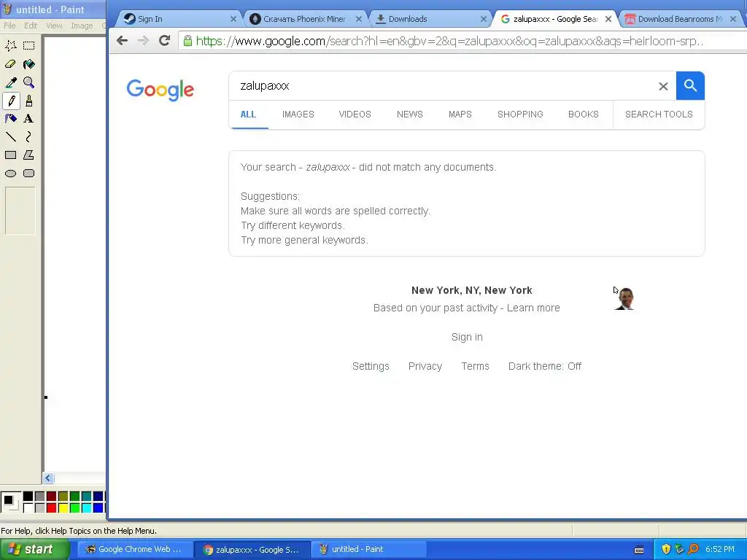Click the Google logo
The height and width of the screenshot is (560, 747).
pyautogui.click(x=160, y=90)
